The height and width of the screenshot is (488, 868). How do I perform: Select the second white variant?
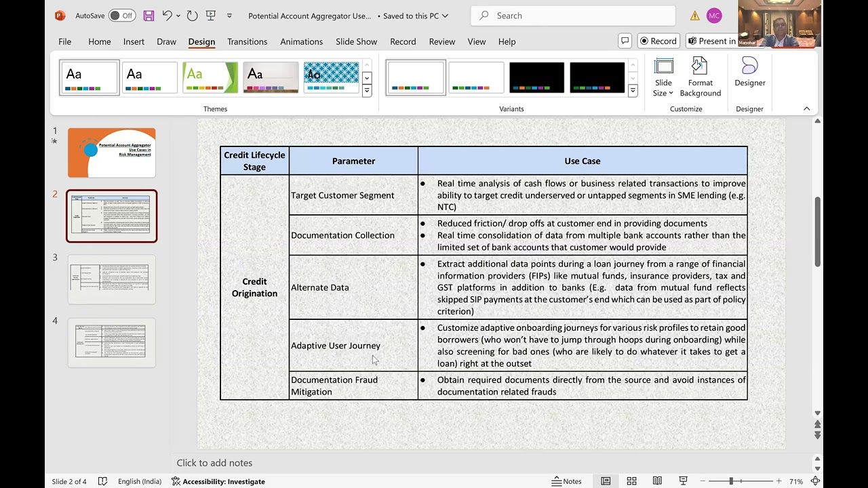coord(476,77)
